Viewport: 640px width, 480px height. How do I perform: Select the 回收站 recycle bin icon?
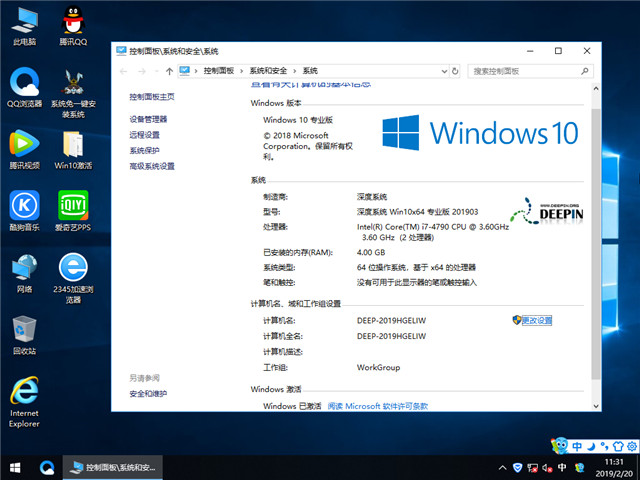24,335
